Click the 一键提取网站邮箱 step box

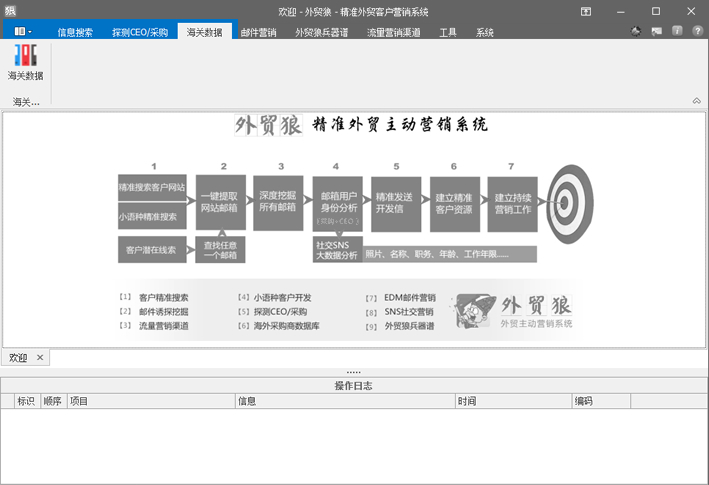tap(221, 202)
